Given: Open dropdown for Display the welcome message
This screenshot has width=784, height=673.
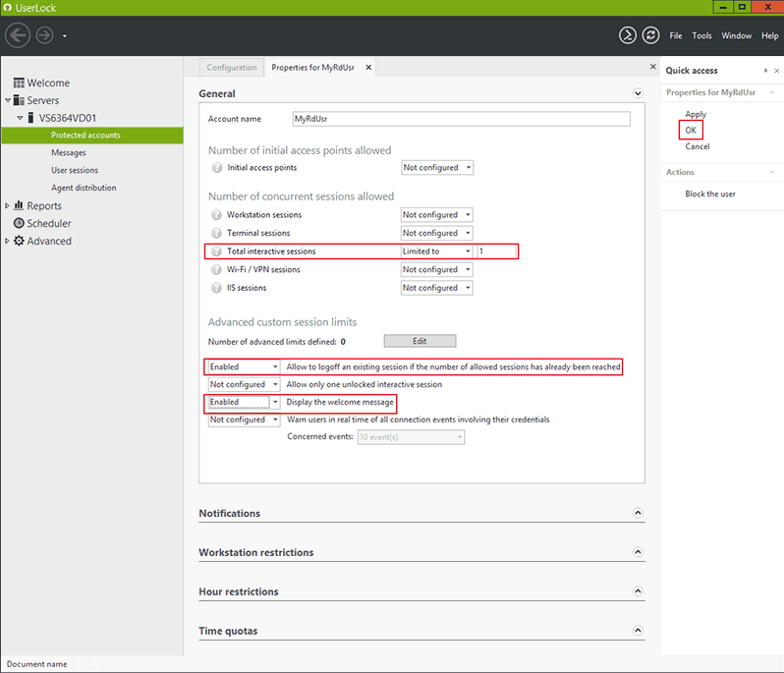Looking at the screenshot, I should pos(244,402).
